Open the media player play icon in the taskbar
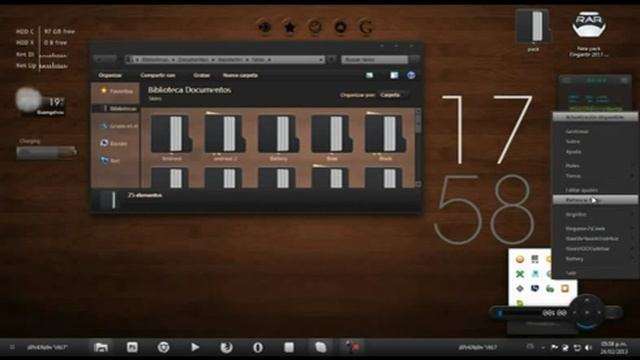This screenshot has height=360, width=640. click(195, 347)
